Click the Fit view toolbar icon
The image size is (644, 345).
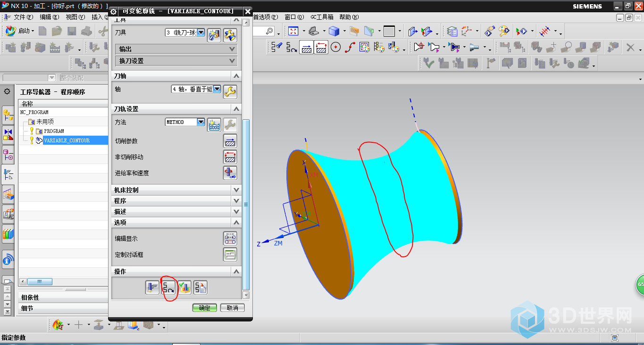point(293,32)
